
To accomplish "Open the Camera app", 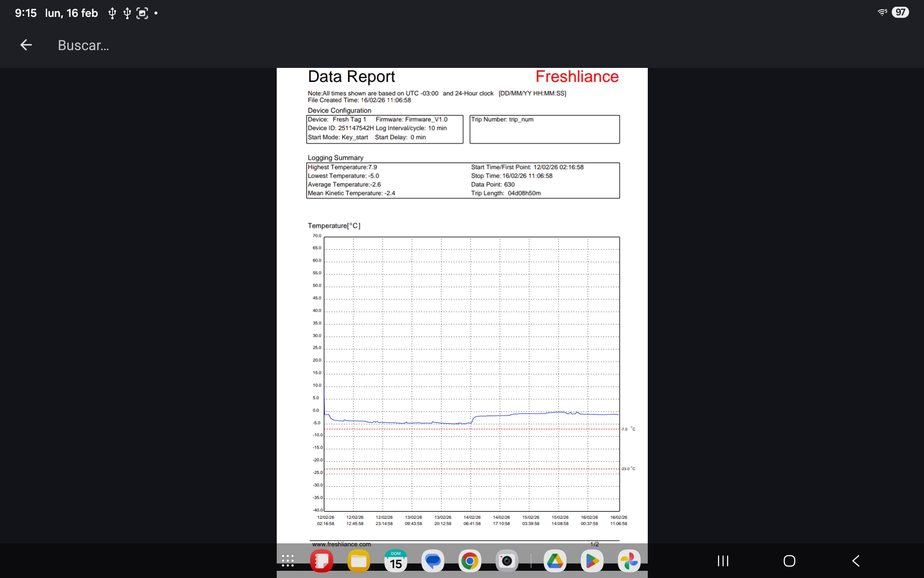I will coord(507,561).
